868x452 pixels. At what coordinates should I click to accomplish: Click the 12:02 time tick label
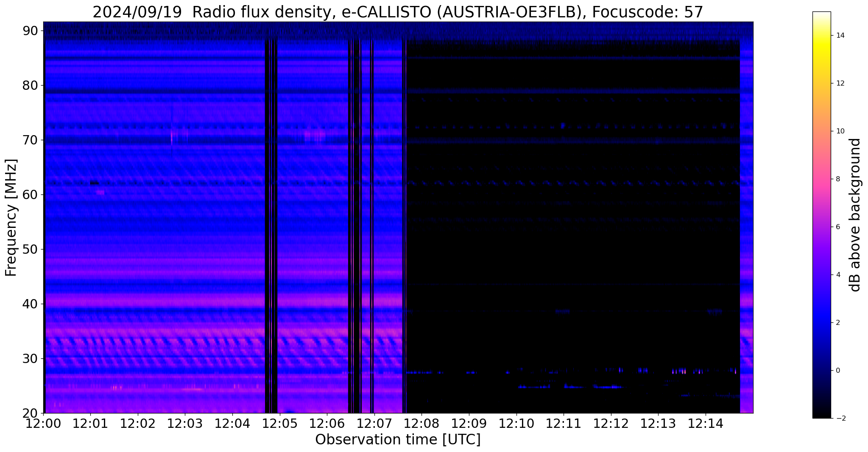click(137, 423)
